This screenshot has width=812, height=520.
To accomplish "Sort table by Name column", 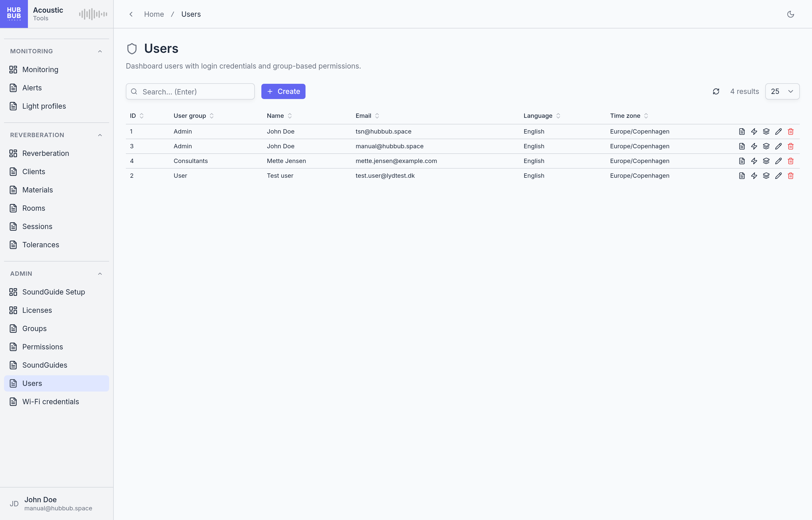I will click(279, 116).
